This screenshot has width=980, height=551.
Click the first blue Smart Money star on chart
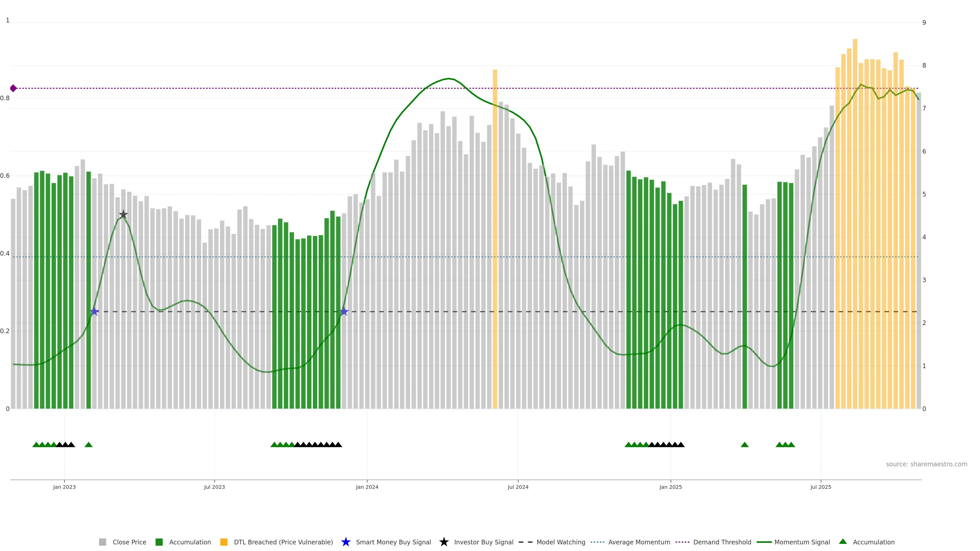point(94,311)
